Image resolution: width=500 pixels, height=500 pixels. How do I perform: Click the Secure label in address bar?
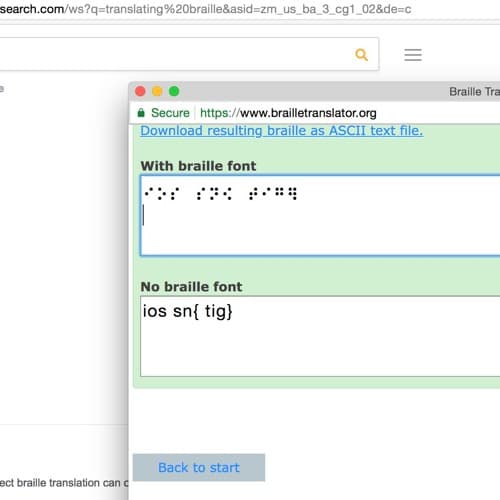(x=170, y=113)
